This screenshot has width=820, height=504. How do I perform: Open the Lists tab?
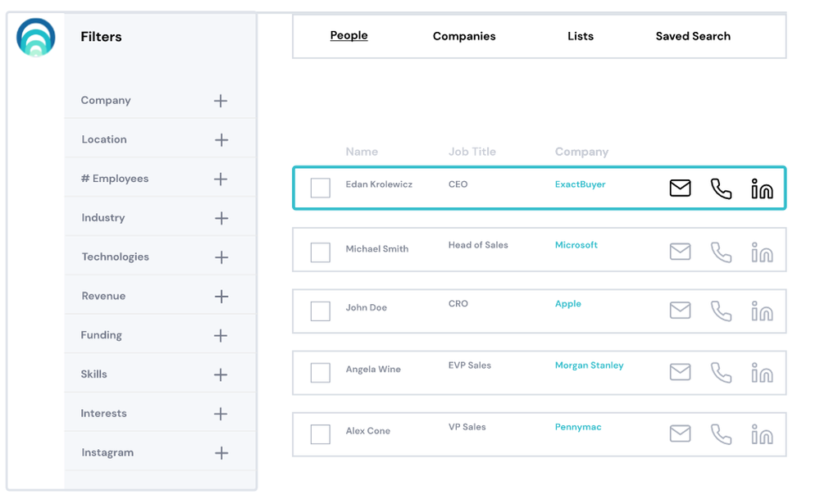click(x=581, y=36)
